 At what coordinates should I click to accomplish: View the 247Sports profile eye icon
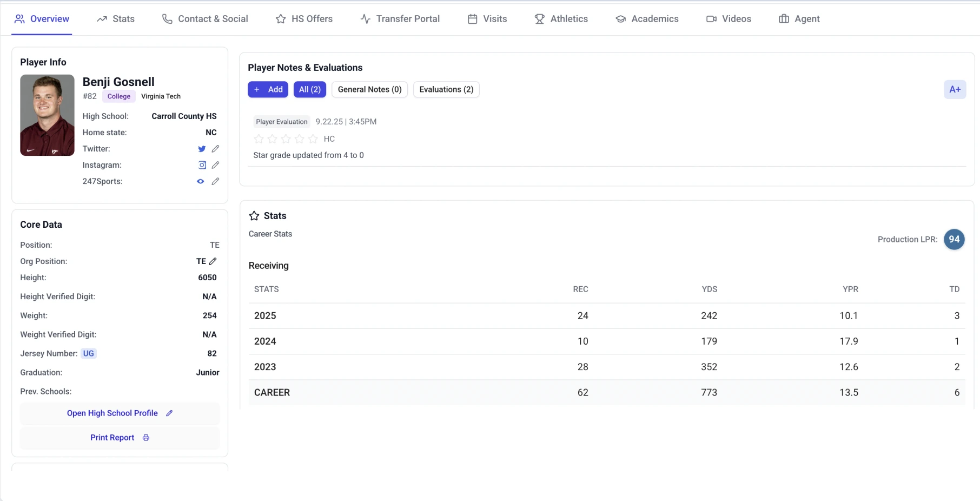(201, 181)
